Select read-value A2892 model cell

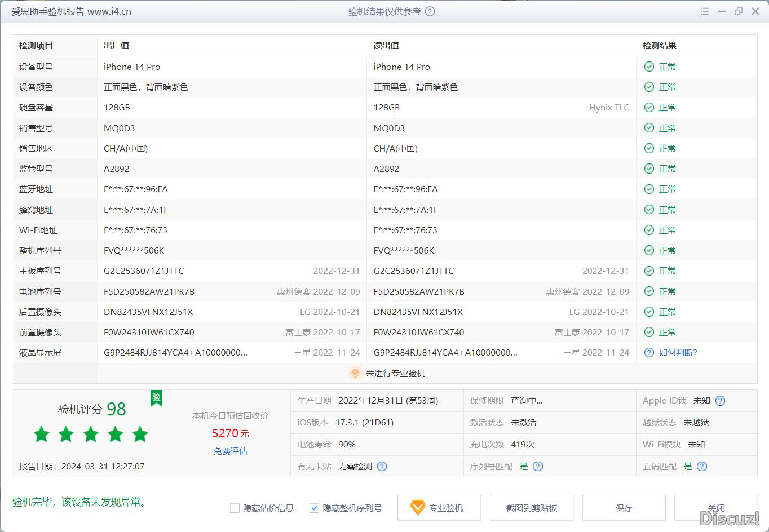pos(386,169)
